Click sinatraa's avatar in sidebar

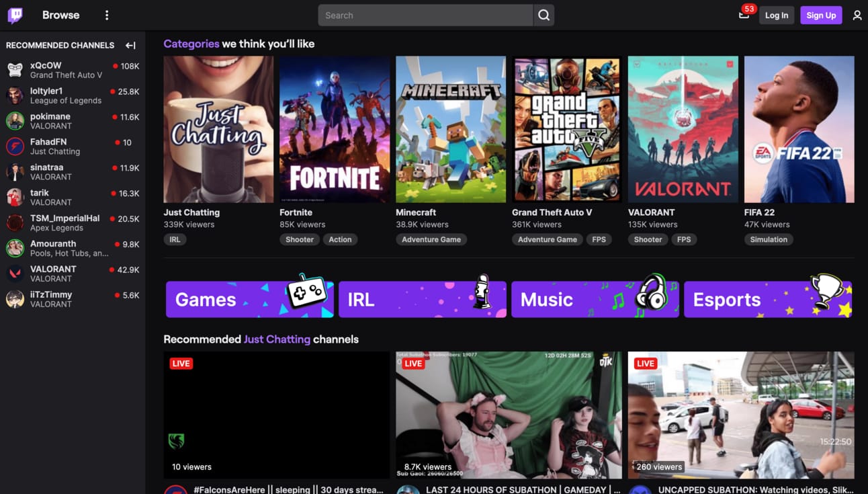click(x=15, y=172)
